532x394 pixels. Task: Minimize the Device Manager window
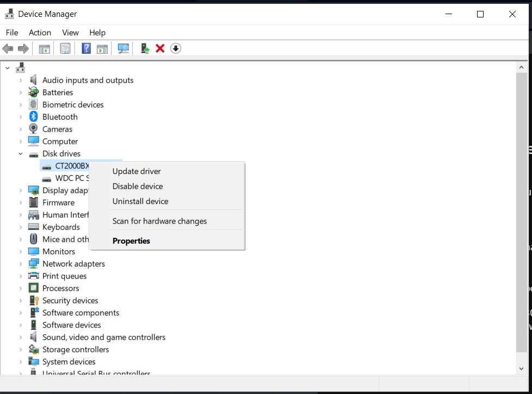click(x=449, y=14)
